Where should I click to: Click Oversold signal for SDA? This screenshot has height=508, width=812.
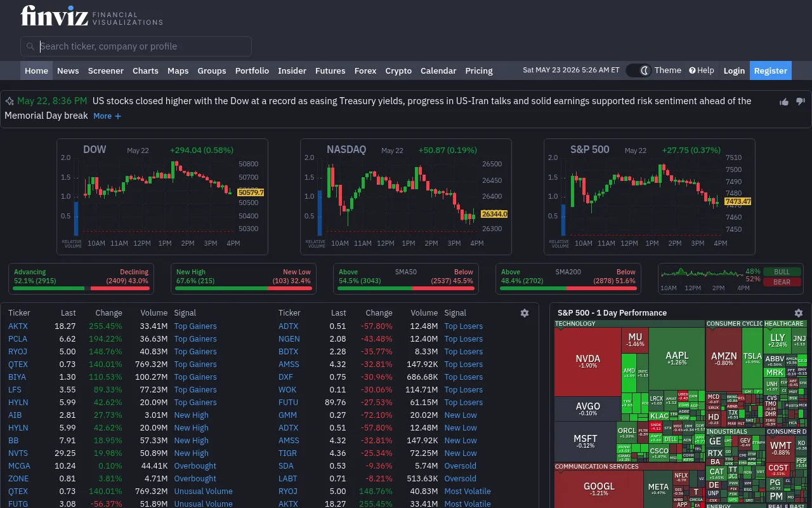[461, 466]
